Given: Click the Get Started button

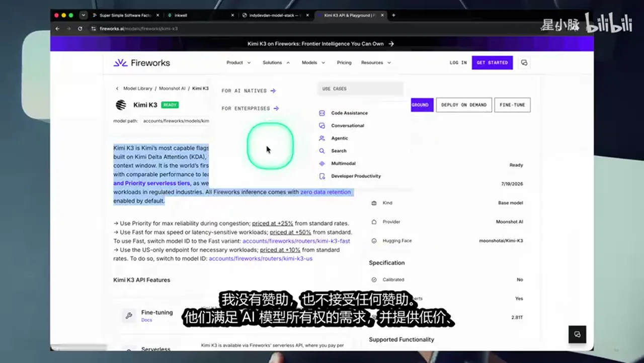Looking at the screenshot, I should [x=492, y=63].
